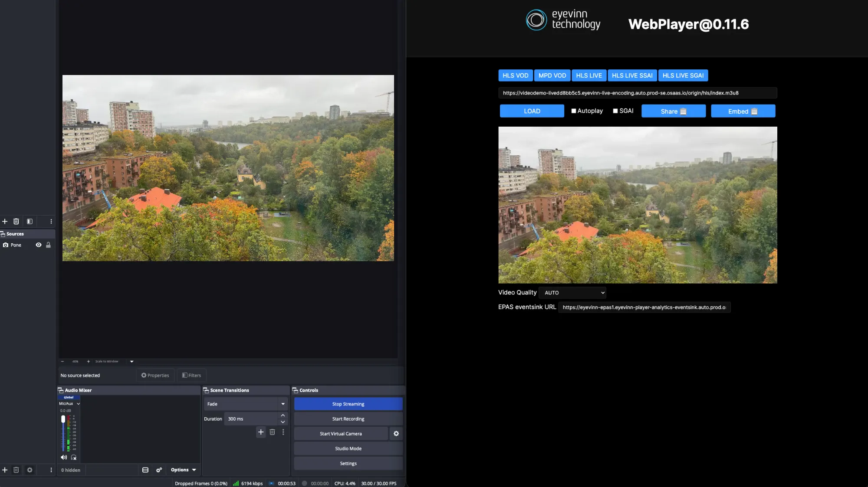The image size is (868, 487).
Task: Select the HLS LIVE preset
Action: [589, 75]
